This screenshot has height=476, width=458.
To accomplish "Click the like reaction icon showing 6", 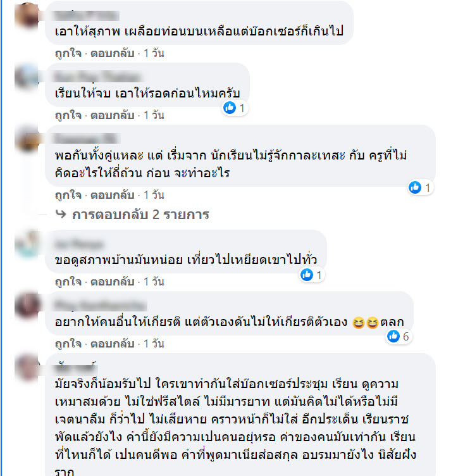I will tap(393, 336).
